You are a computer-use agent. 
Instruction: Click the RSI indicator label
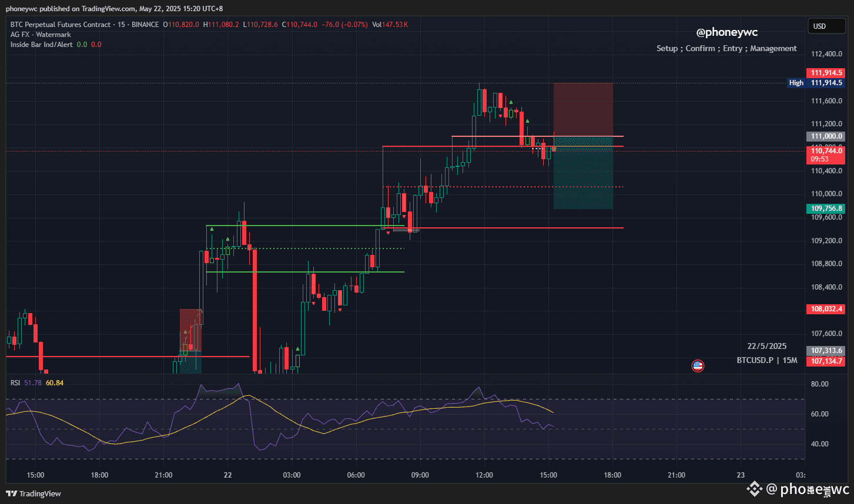pos(15,383)
